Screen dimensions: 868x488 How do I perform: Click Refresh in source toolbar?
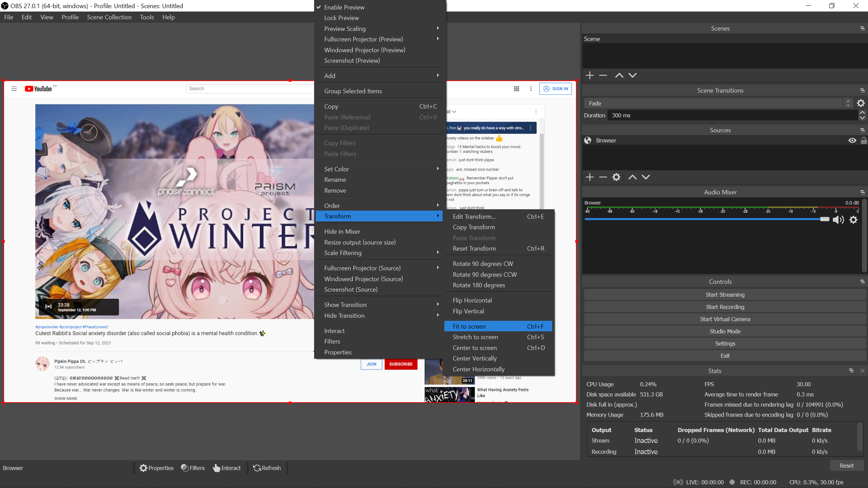(x=267, y=468)
